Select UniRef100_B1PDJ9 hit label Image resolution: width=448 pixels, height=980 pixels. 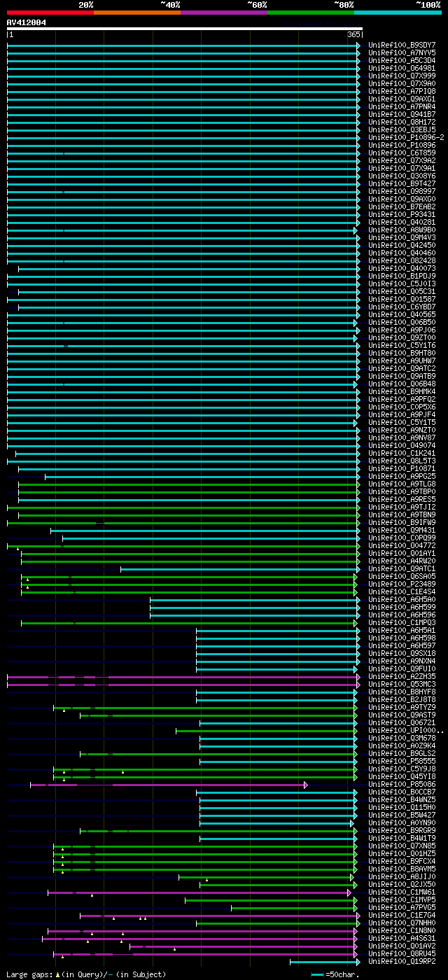(402, 276)
